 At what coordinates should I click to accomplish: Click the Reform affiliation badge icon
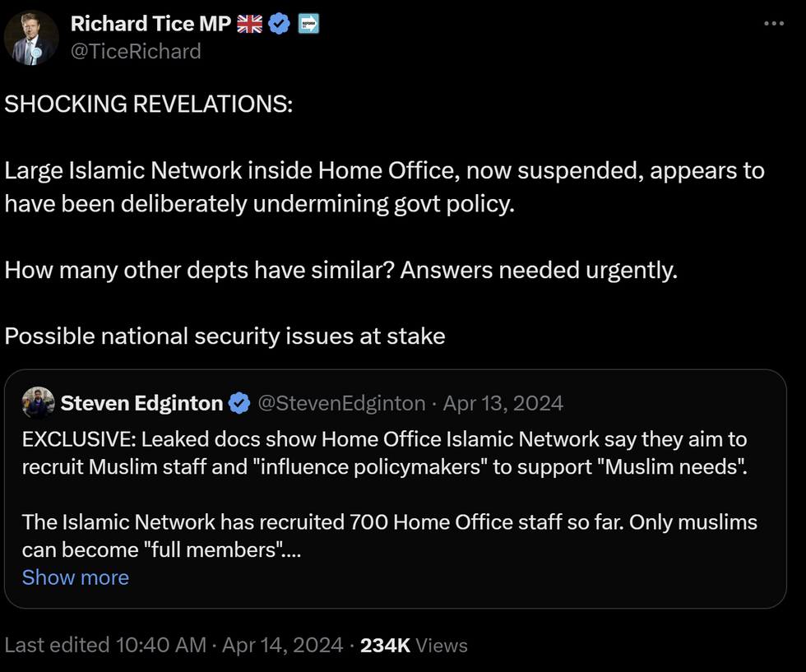tap(308, 24)
